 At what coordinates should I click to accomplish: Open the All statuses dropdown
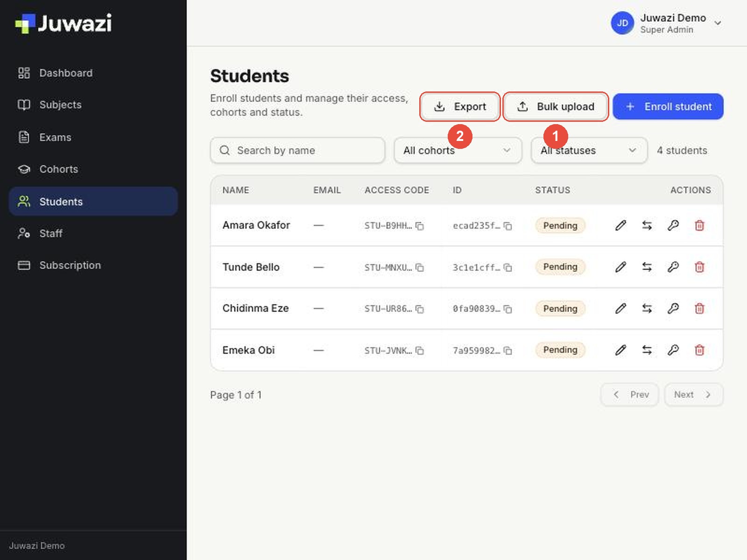pyautogui.click(x=589, y=150)
